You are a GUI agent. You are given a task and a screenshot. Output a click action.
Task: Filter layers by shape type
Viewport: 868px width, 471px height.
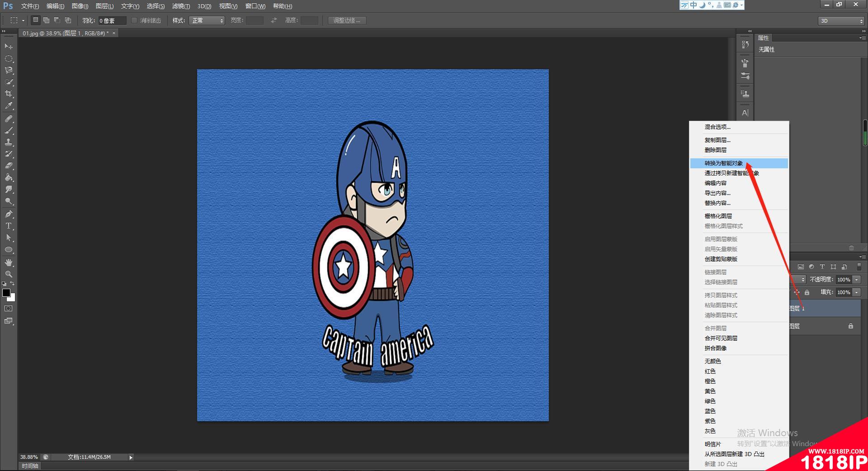833,267
